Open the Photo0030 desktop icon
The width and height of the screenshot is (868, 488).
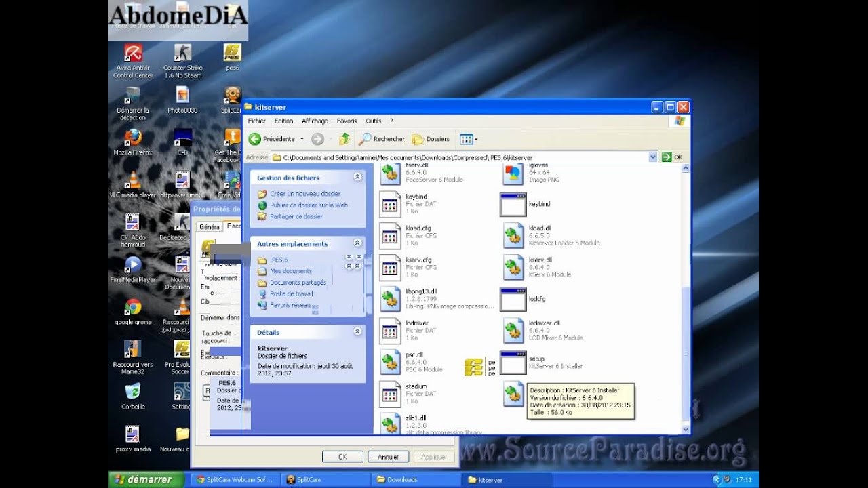point(182,100)
